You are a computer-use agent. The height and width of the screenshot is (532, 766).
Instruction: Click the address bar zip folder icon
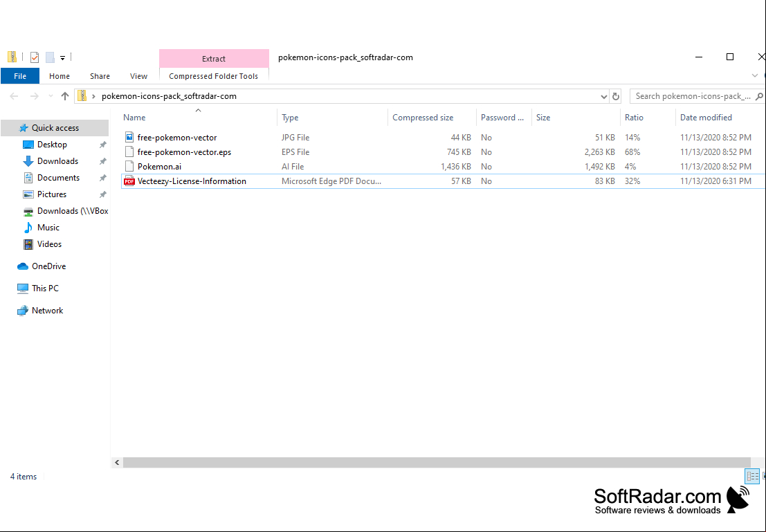(x=82, y=95)
